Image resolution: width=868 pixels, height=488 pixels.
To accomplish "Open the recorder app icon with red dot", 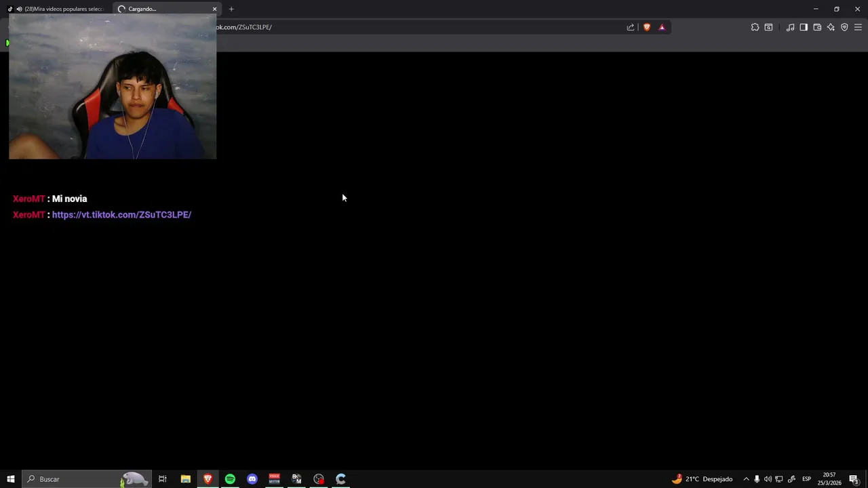I will (x=319, y=479).
